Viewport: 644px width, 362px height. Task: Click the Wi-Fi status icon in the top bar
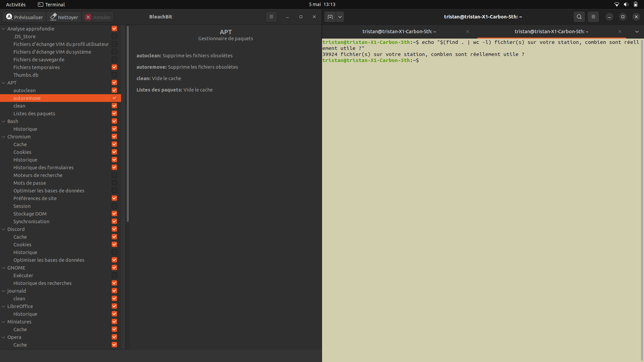tap(617, 4)
